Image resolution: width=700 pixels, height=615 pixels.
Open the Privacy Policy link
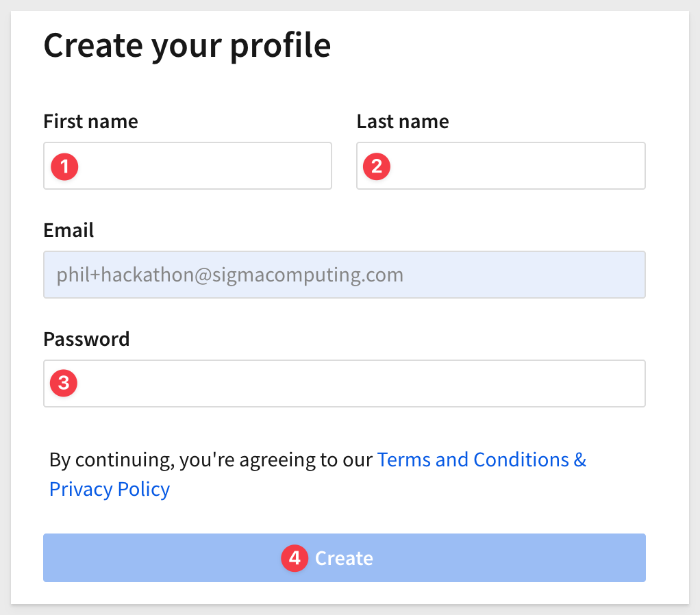tap(110, 489)
